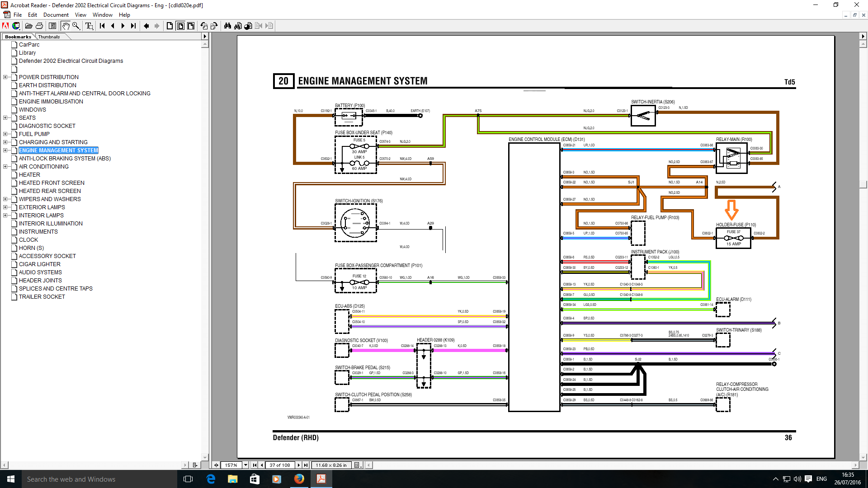
Task: Expand the ENGINE MANAGEMENT SYSTEM bookmark
Action: 5,150
